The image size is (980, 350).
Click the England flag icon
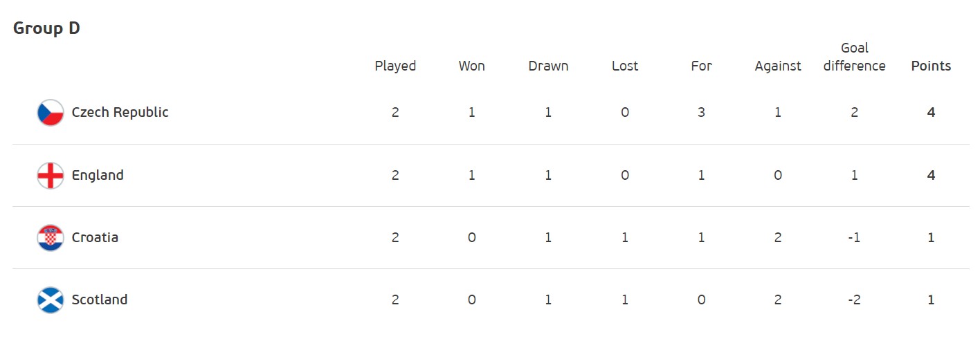51,176
